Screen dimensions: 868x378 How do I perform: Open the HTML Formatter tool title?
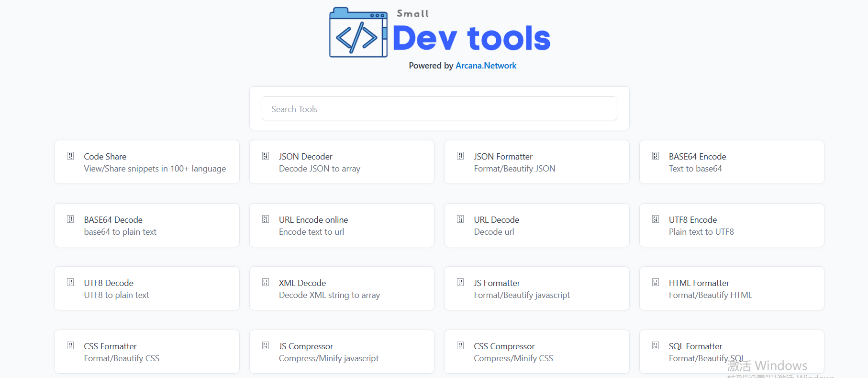(699, 283)
